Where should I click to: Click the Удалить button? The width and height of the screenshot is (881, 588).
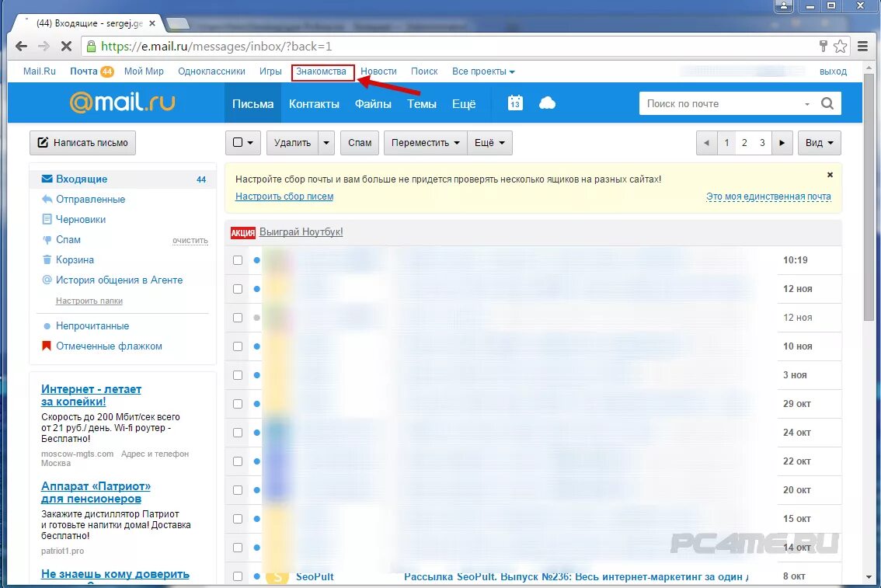pos(292,143)
